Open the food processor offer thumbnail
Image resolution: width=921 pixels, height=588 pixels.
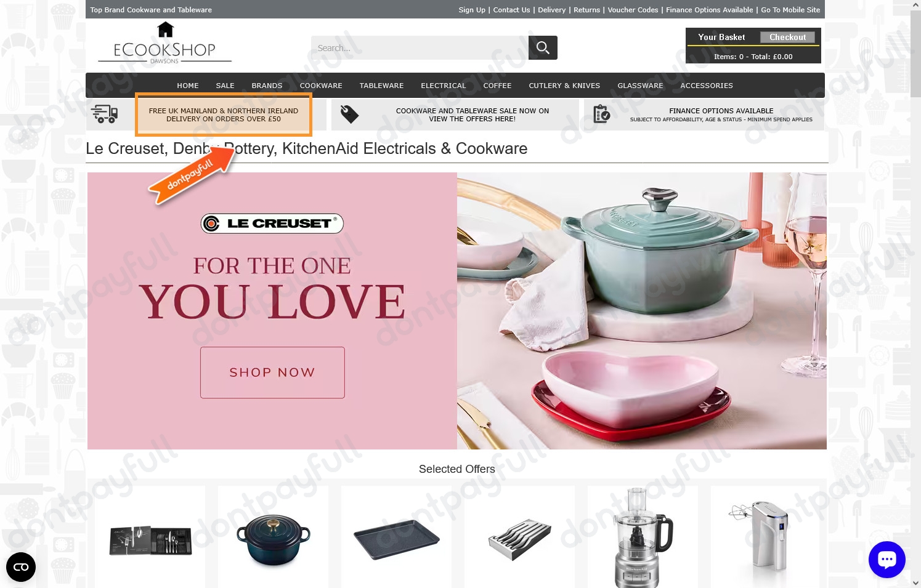[x=643, y=537]
